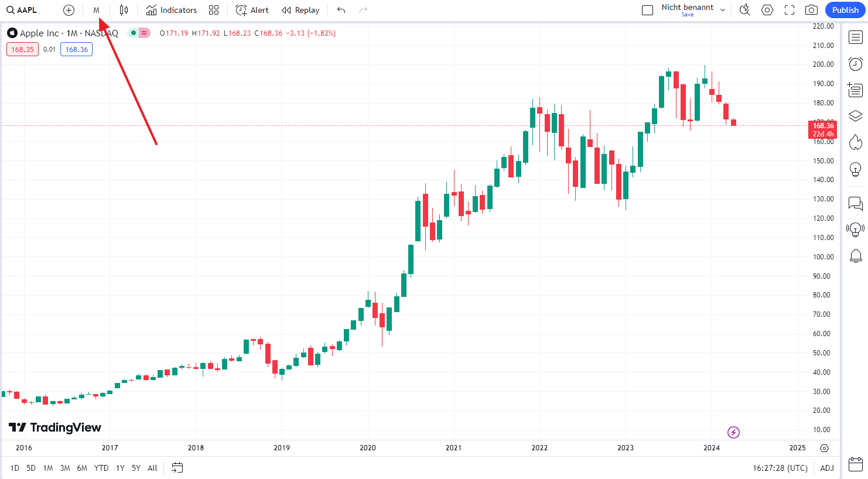The height and width of the screenshot is (479, 868).
Task: Open AAPL symbol search
Action: point(22,10)
